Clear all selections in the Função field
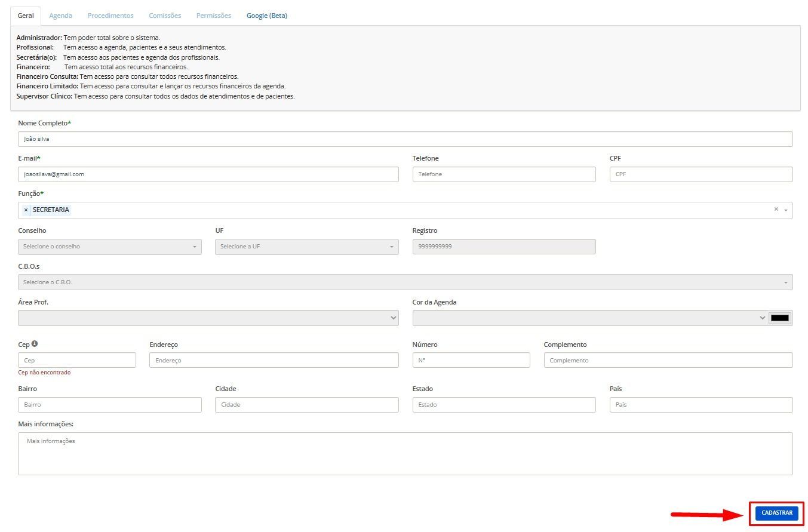Image resolution: width=808 pixels, height=532 pixels. coord(776,210)
